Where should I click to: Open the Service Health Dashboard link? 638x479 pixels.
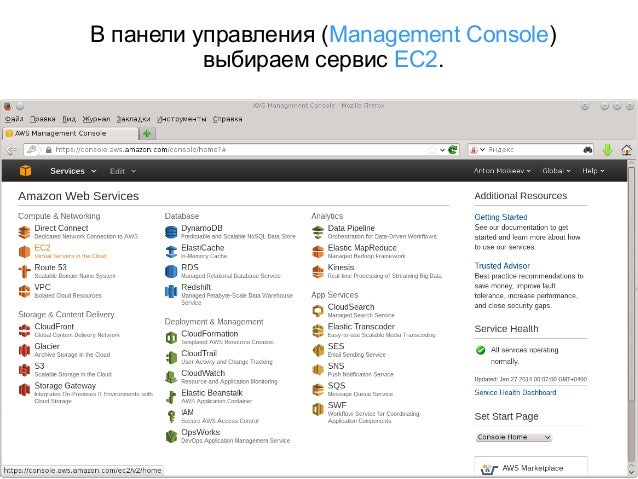515,392
